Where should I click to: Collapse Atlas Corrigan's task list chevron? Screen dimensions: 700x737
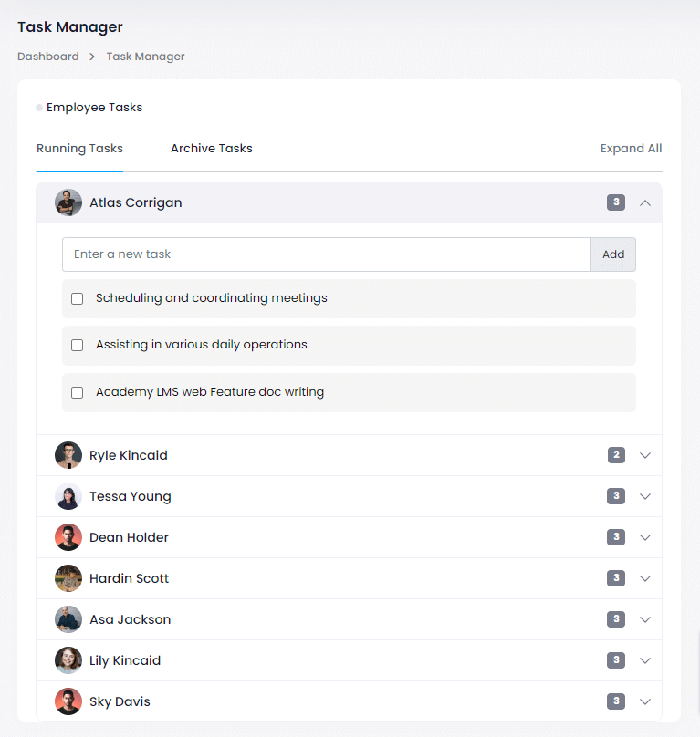[x=645, y=202]
